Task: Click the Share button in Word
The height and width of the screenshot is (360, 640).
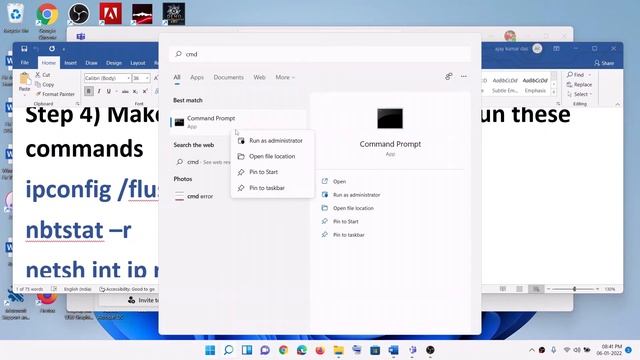Action: click(x=604, y=63)
